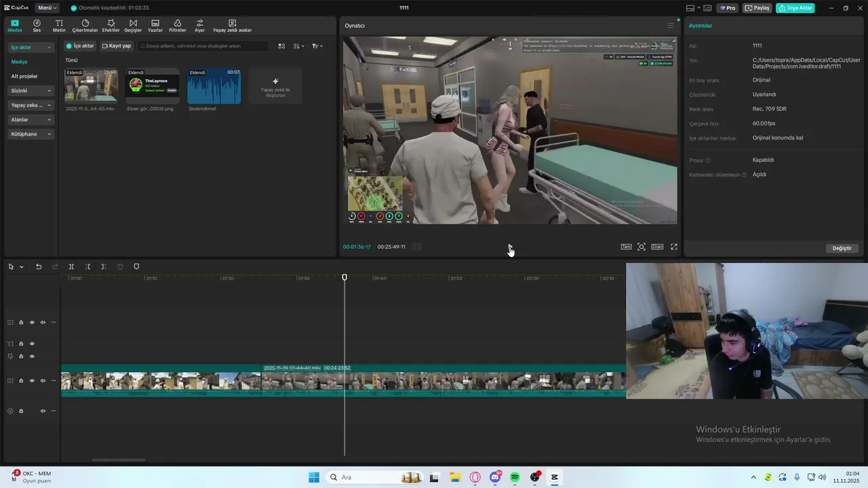Select the Seslendirme1 audio thumbnail

pyautogui.click(x=214, y=85)
